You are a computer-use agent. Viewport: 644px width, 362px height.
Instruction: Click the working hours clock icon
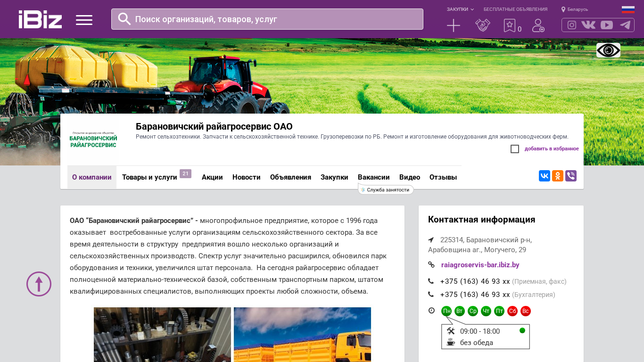pos(431,311)
